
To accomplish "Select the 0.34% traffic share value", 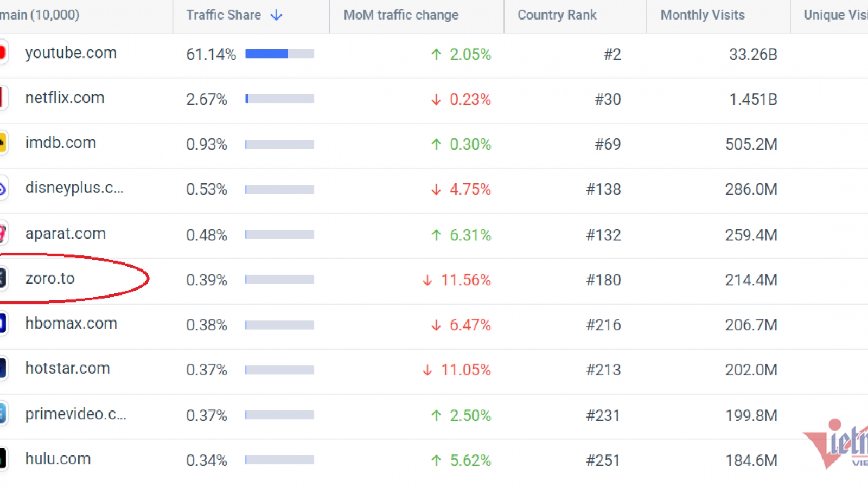I will [207, 460].
